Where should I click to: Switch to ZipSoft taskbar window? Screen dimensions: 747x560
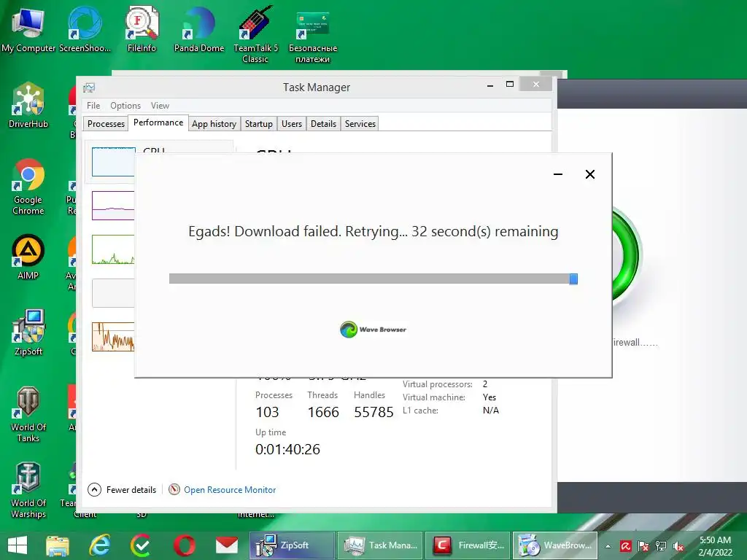pos(292,545)
